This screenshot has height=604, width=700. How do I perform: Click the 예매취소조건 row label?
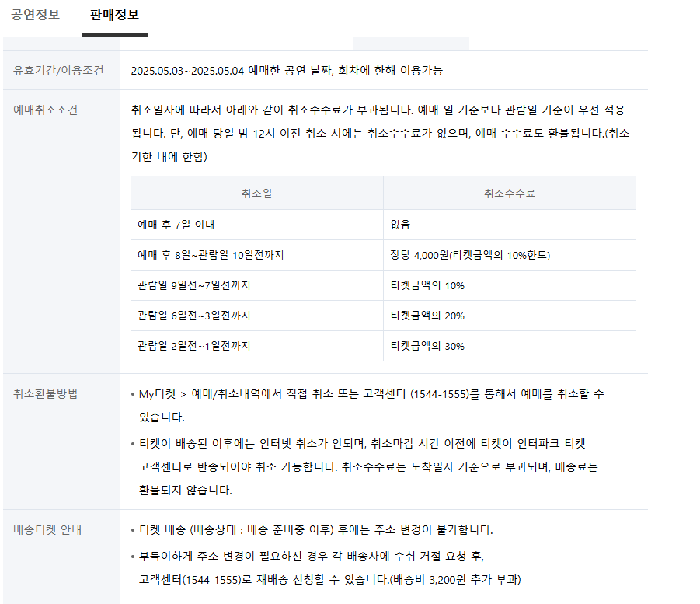click(46, 110)
